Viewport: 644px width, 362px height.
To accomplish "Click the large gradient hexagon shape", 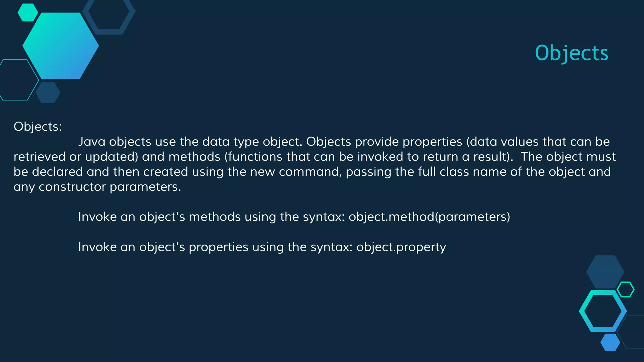I will point(61,46).
